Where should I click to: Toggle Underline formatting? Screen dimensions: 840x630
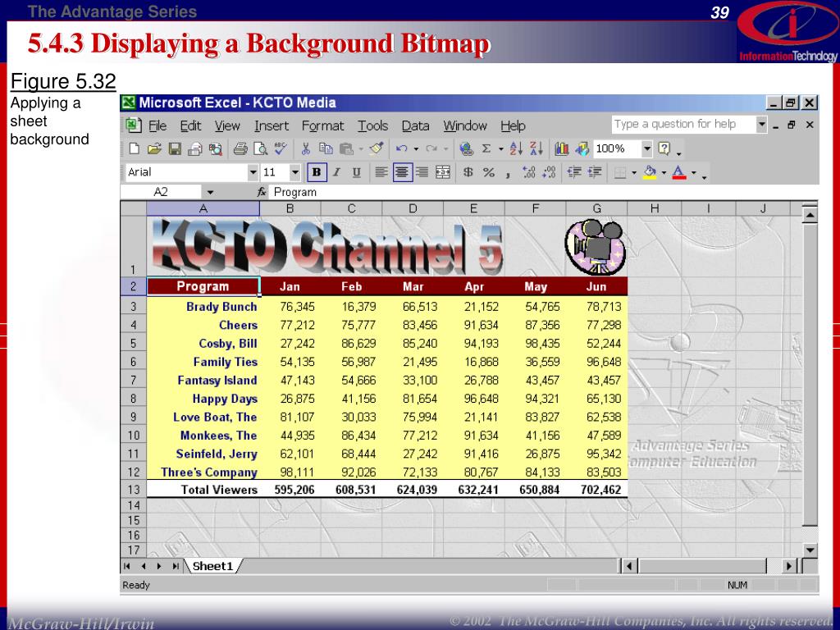point(356,172)
